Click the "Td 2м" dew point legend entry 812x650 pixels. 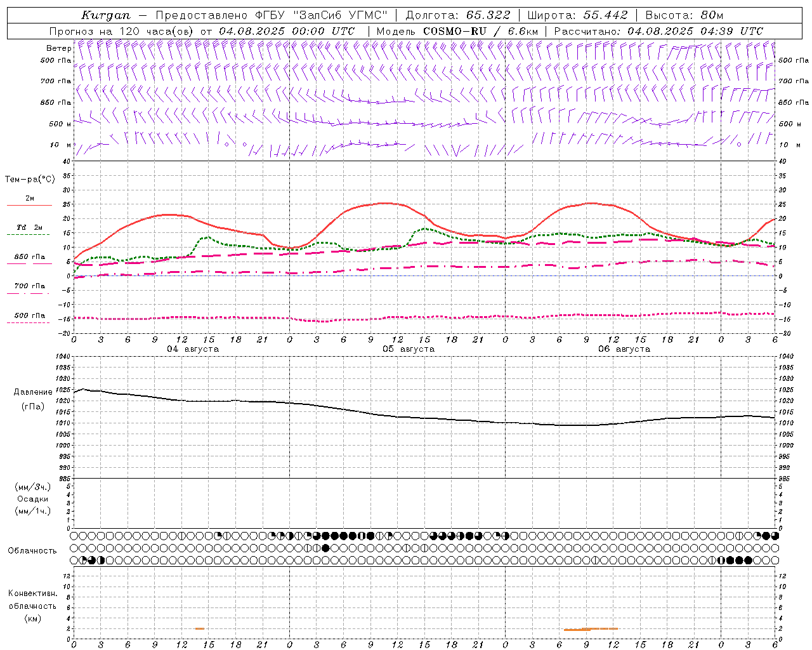pos(29,227)
